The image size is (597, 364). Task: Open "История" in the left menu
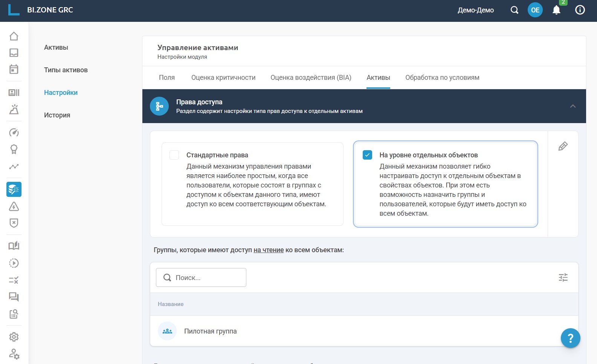coord(57,115)
